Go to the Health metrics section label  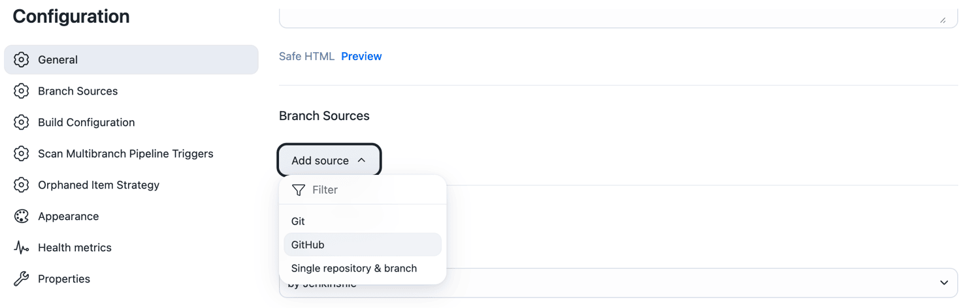(74, 247)
